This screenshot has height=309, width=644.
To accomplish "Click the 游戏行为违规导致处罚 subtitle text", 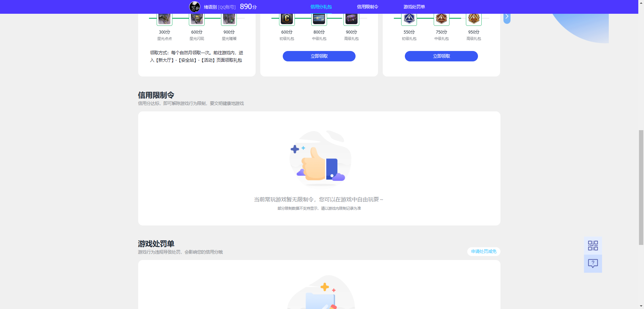I will pyautogui.click(x=180, y=252).
